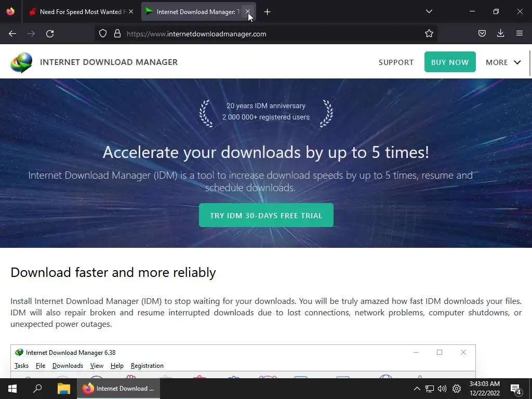The height and width of the screenshot is (399, 532).
Task: Click the "Accelerate your downloads" headline
Action: pyautogui.click(x=266, y=152)
